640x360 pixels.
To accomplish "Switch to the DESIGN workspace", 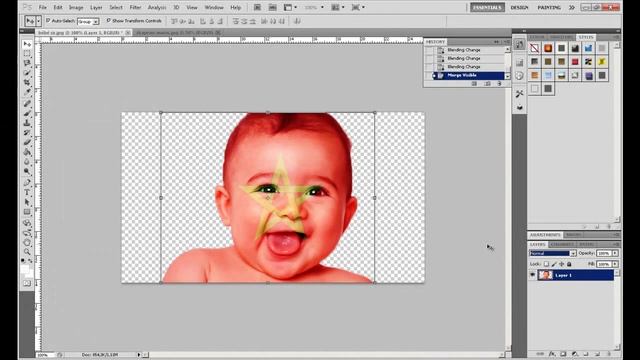I will point(519,7).
